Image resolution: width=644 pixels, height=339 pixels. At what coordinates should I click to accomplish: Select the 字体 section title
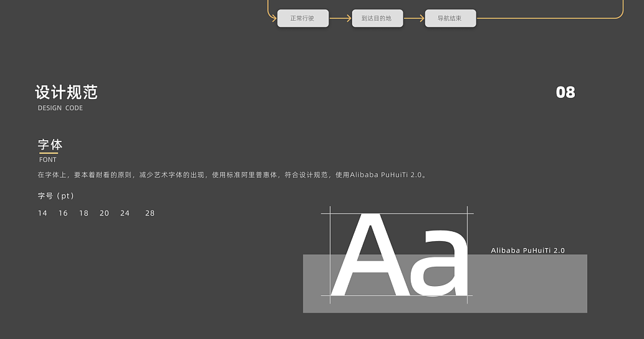click(50, 145)
